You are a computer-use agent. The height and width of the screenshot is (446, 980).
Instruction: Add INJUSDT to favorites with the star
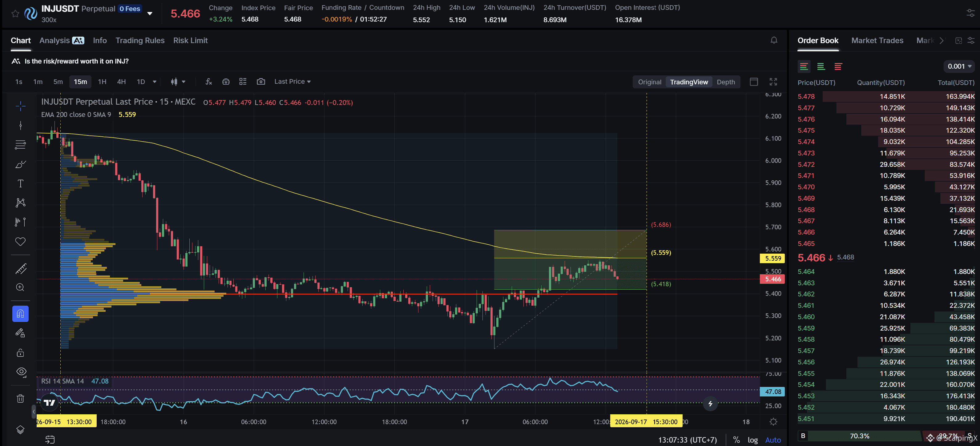point(15,14)
